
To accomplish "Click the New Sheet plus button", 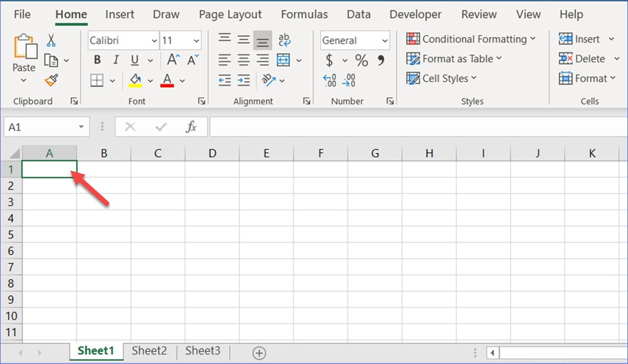I will point(259,353).
